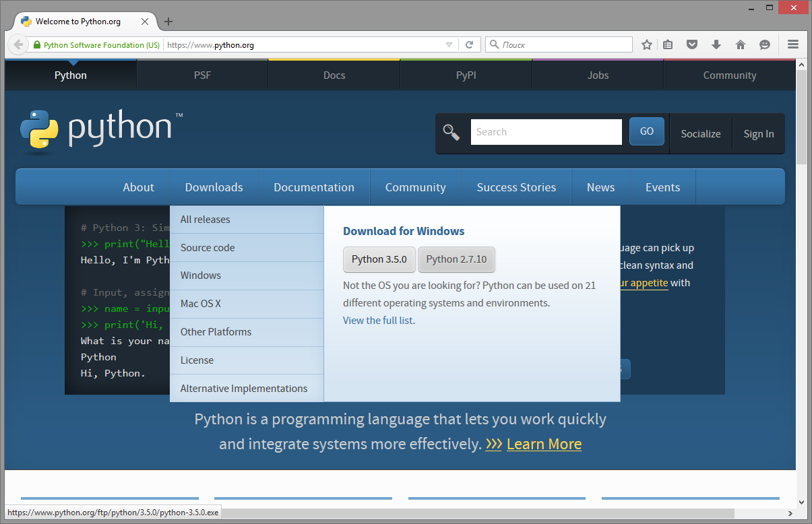
Task: Click the magnifier icon in browser search box
Action: tap(493, 44)
